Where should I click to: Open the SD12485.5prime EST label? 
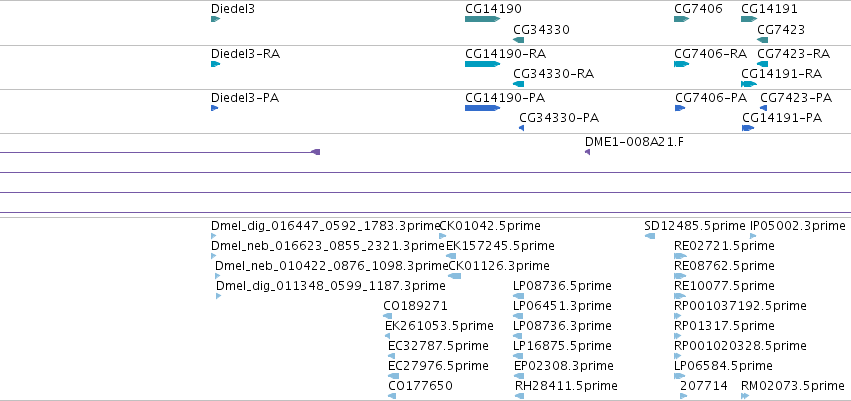tap(695, 226)
